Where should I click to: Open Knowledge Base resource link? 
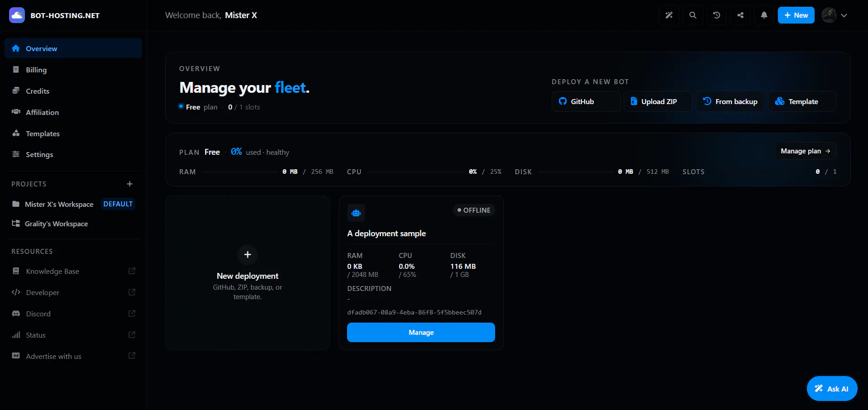coord(73,271)
